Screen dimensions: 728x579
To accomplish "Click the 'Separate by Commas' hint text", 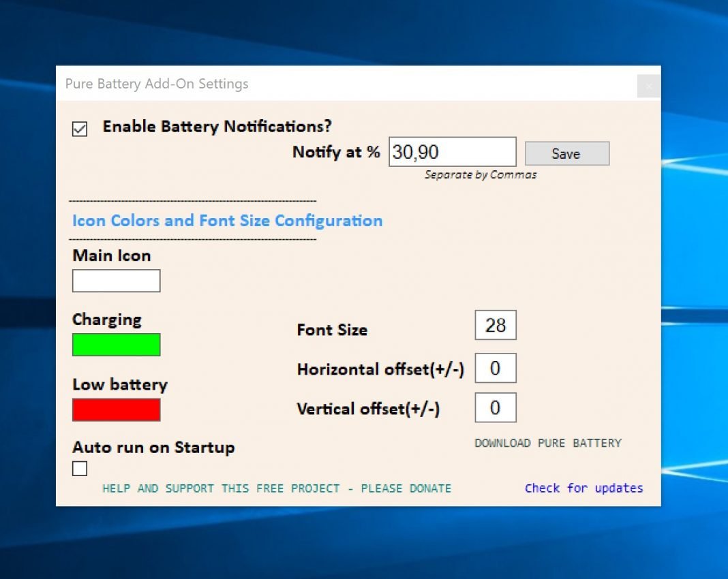I will [x=481, y=175].
